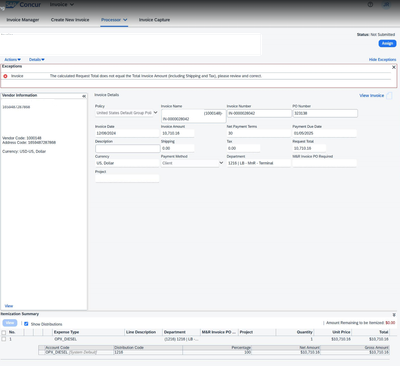Open the JR user profile avatar
Screen dimensions: 400x366
tap(386, 5)
